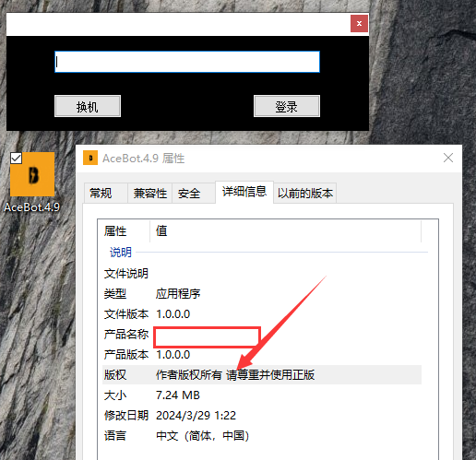Open the 以前的版本 tab
Image resolution: width=476 pixels, height=460 pixels.
coord(305,194)
